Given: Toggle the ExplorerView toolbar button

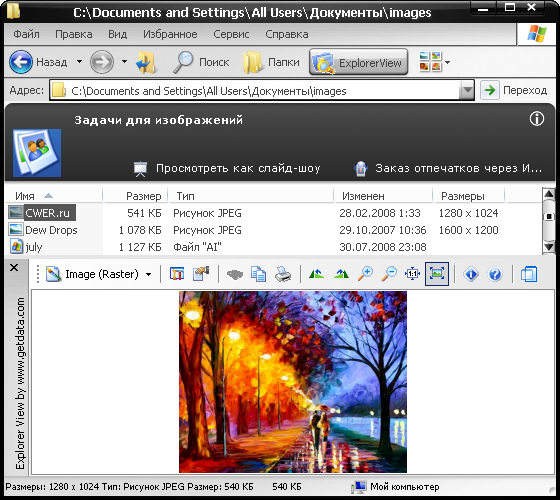Looking at the screenshot, I should point(359,62).
